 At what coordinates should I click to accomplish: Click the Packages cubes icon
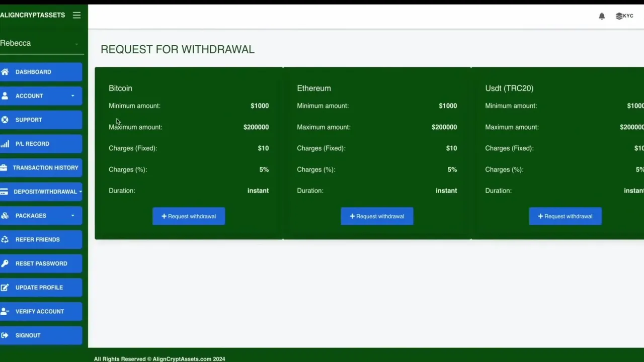(5, 216)
